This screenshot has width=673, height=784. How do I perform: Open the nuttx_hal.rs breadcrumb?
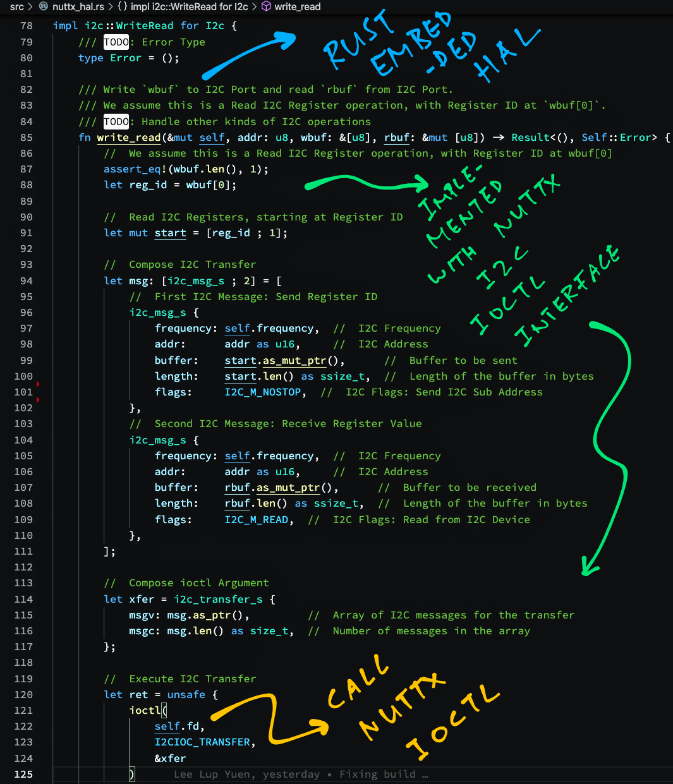(78, 7)
